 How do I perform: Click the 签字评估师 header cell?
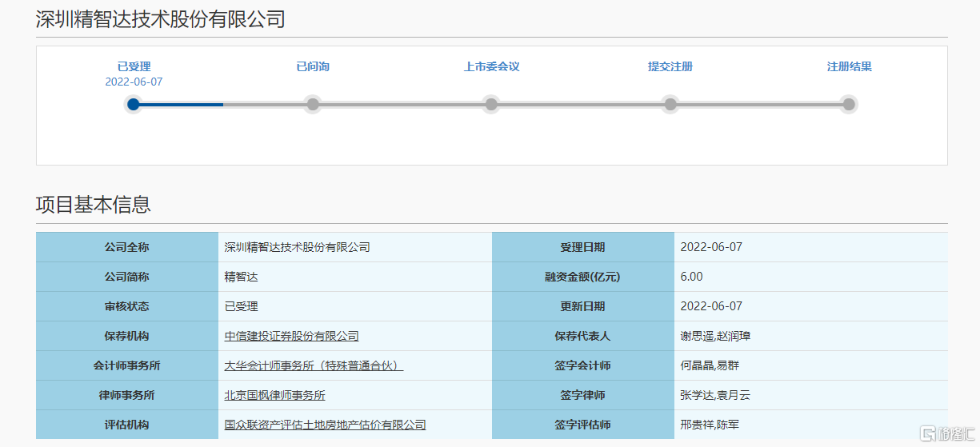pyautogui.click(x=583, y=425)
